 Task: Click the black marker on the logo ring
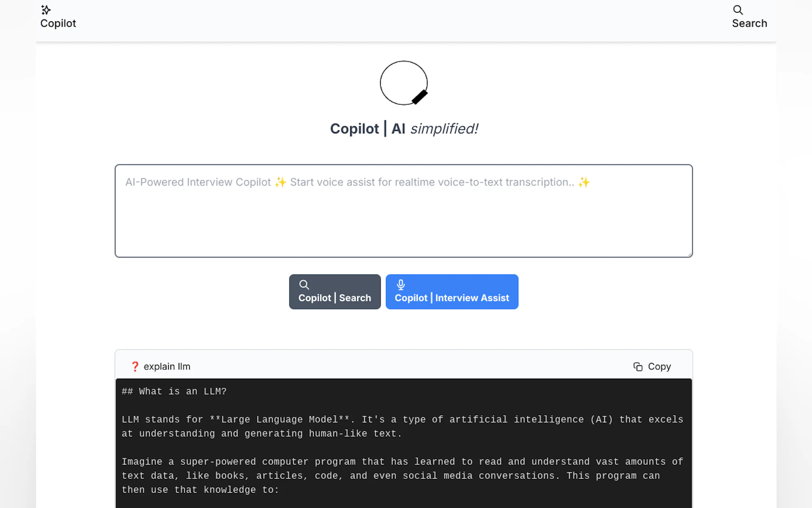tap(420, 97)
